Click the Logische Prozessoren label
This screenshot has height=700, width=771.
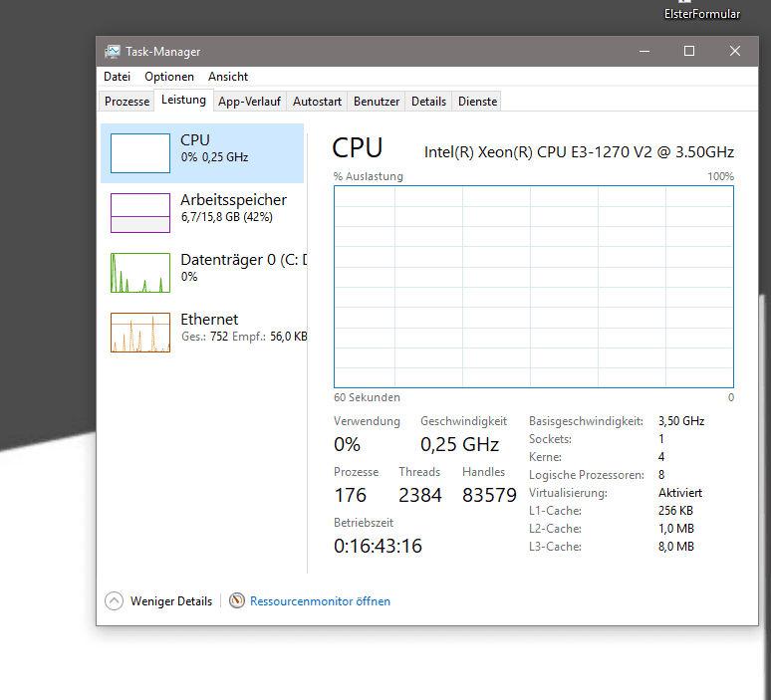click(x=586, y=475)
